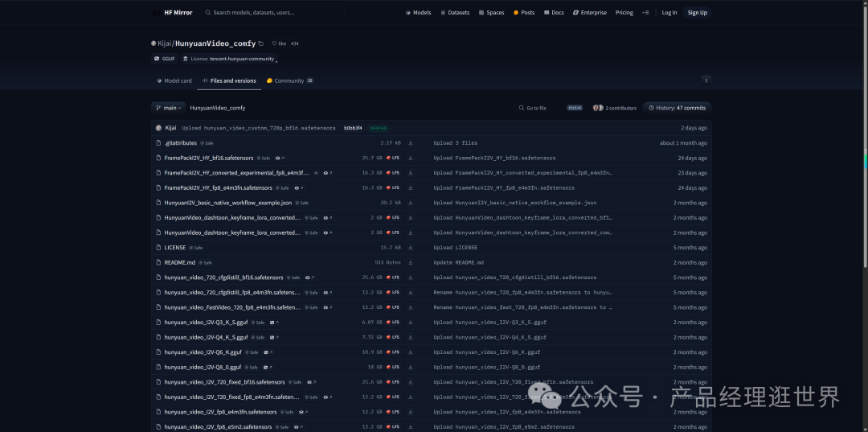Click the HF Mirror logo icon
The image size is (868, 432).
click(x=156, y=12)
